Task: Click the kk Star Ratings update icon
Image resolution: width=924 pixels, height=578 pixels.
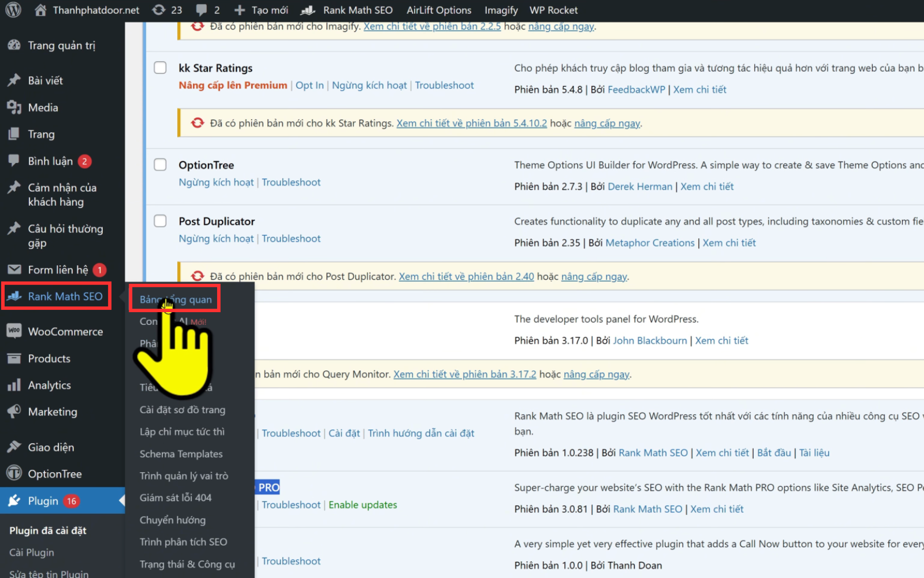Action: pos(198,123)
